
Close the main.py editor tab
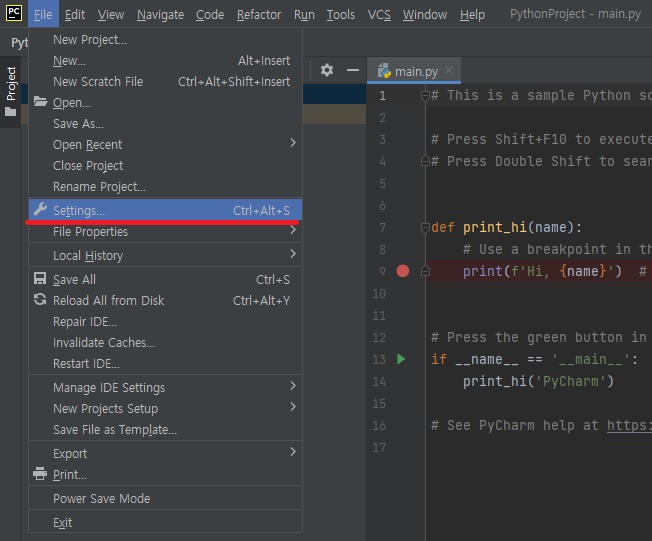pyautogui.click(x=449, y=70)
